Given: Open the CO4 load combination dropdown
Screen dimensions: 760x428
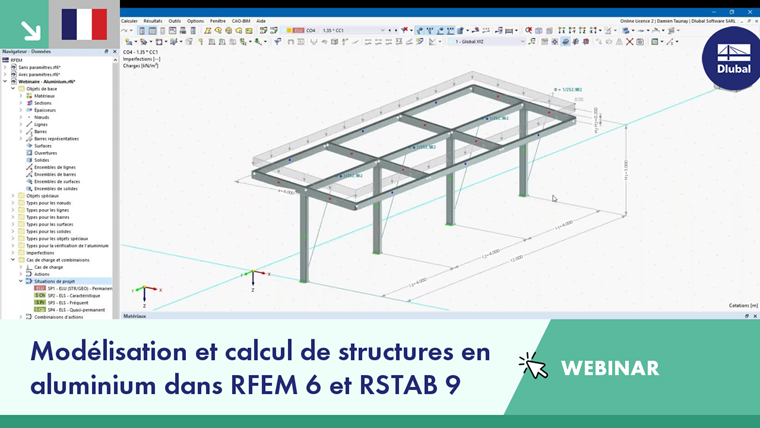Looking at the screenshot, I should tap(337, 30).
